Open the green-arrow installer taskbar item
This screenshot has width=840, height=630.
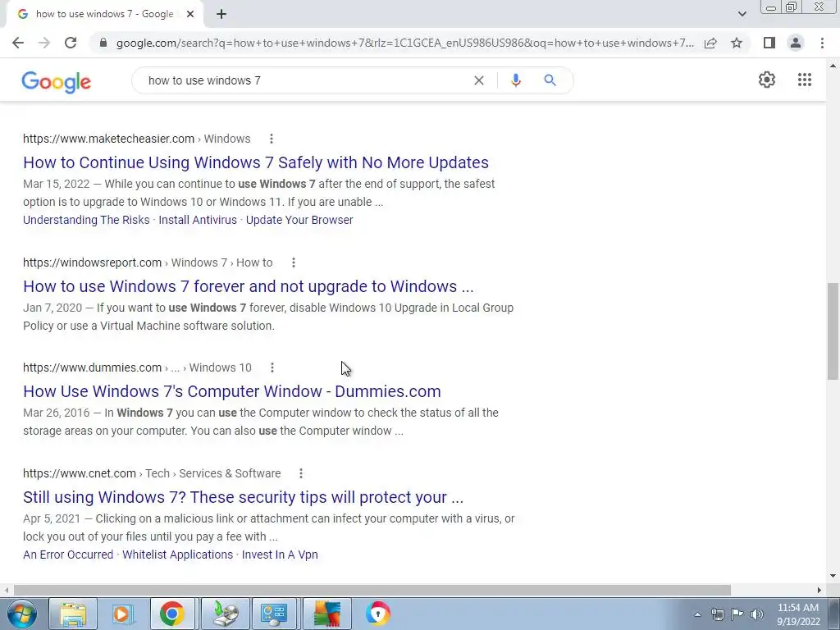(x=225, y=614)
